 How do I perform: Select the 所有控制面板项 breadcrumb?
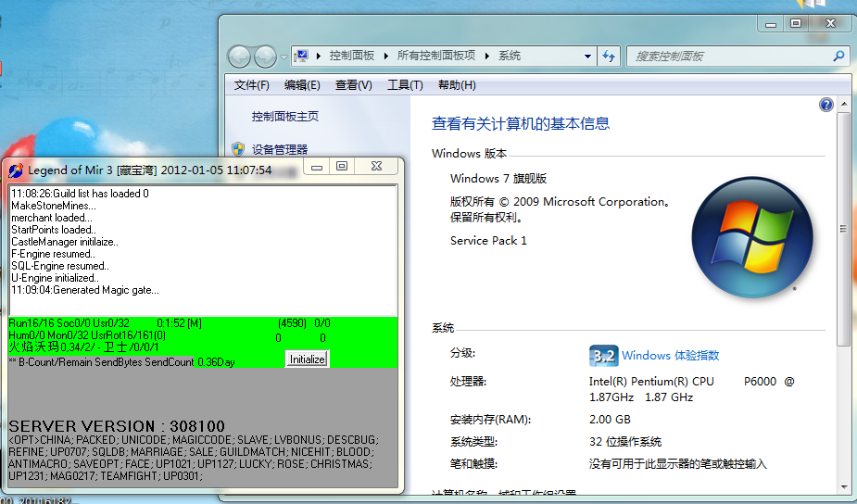tap(435, 56)
